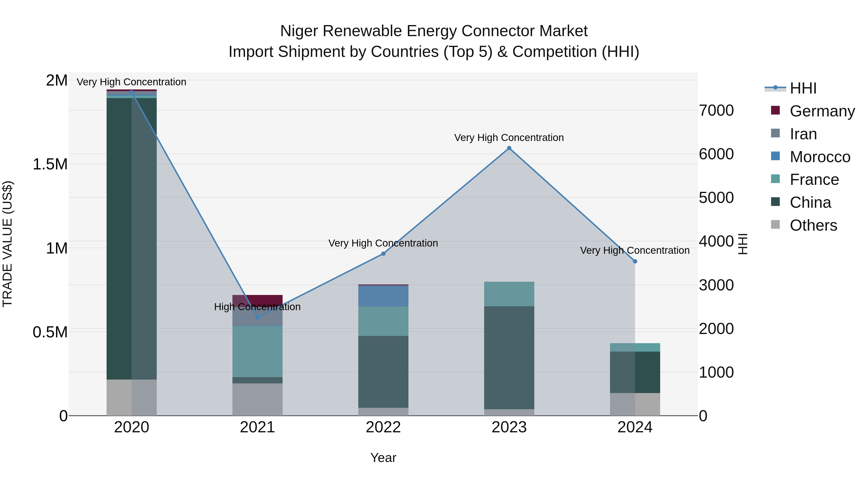Click the Others segment of 2021 bar
The width and height of the screenshot is (868, 488).
tap(258, 399)
